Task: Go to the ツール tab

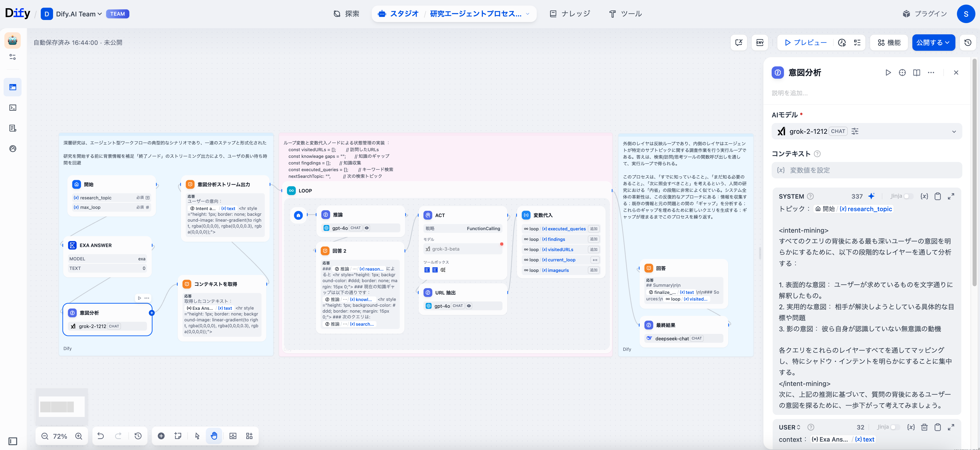Action: [x=625, y=14]
